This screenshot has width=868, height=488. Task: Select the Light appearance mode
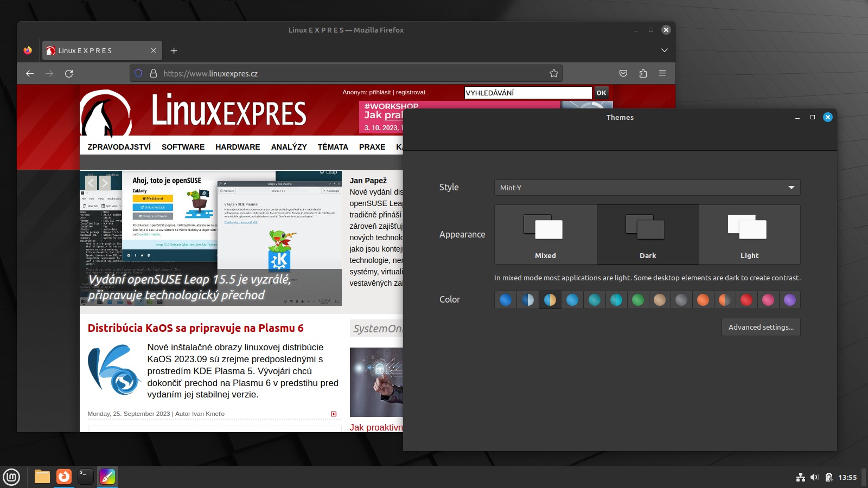pyautogui.click(x=750, y=234)
